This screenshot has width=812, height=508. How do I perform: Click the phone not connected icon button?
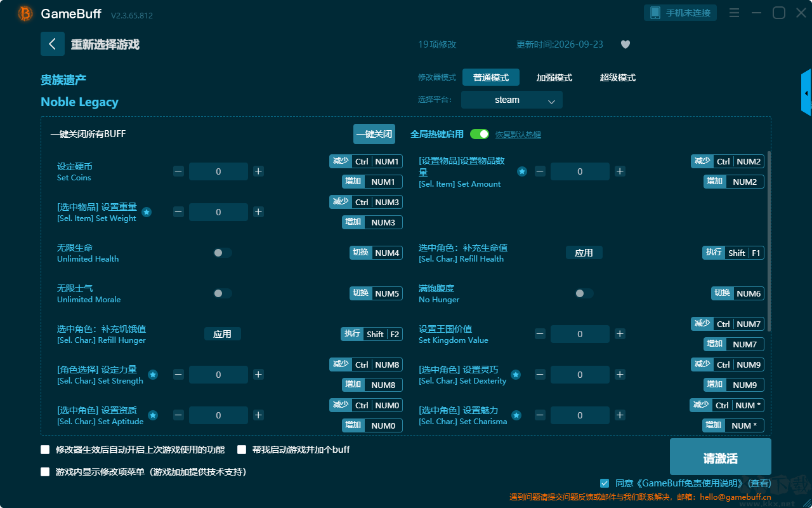(681, 13)
